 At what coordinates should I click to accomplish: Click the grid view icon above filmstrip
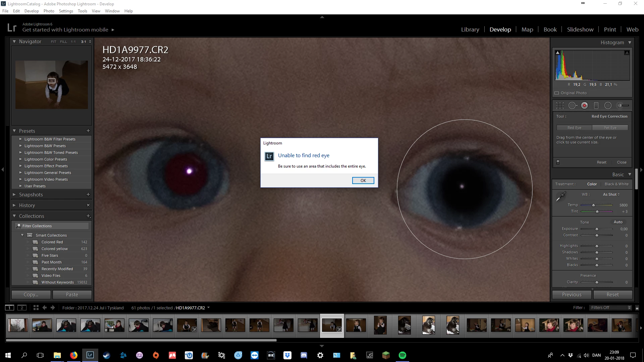(x=36, y=308)
